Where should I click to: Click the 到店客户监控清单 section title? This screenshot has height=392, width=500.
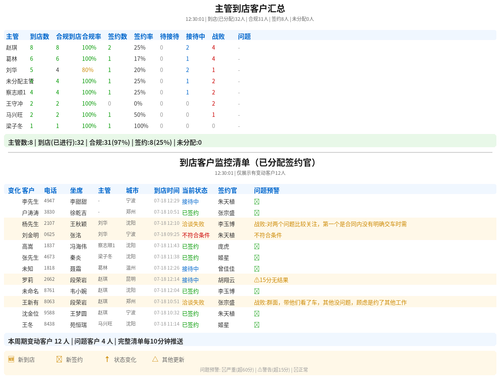click(x=248, y=162)
